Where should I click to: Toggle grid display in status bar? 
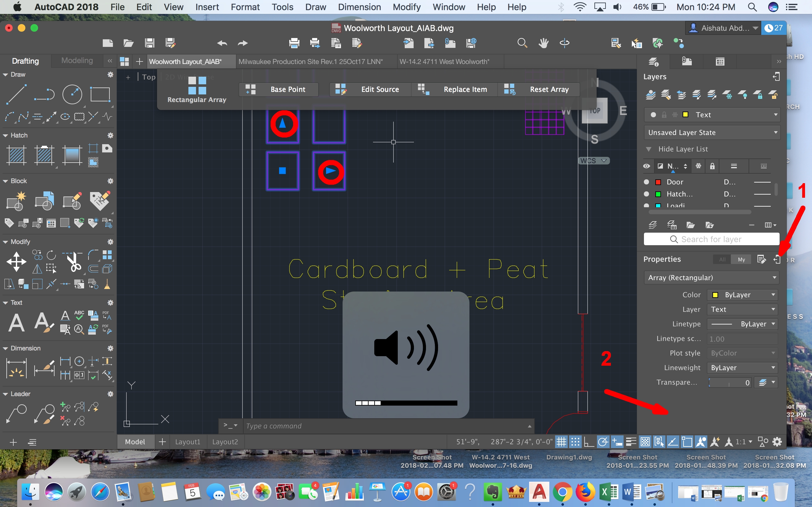(561, 442)
